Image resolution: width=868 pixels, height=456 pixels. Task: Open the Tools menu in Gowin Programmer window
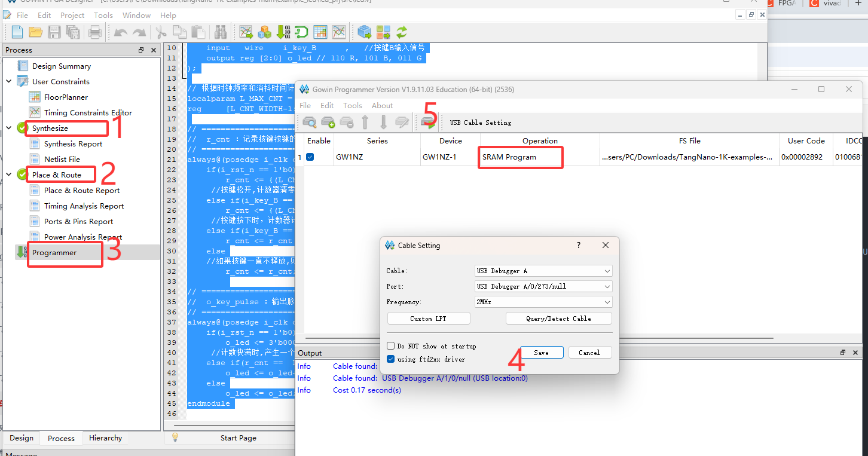tap(352, 105)
